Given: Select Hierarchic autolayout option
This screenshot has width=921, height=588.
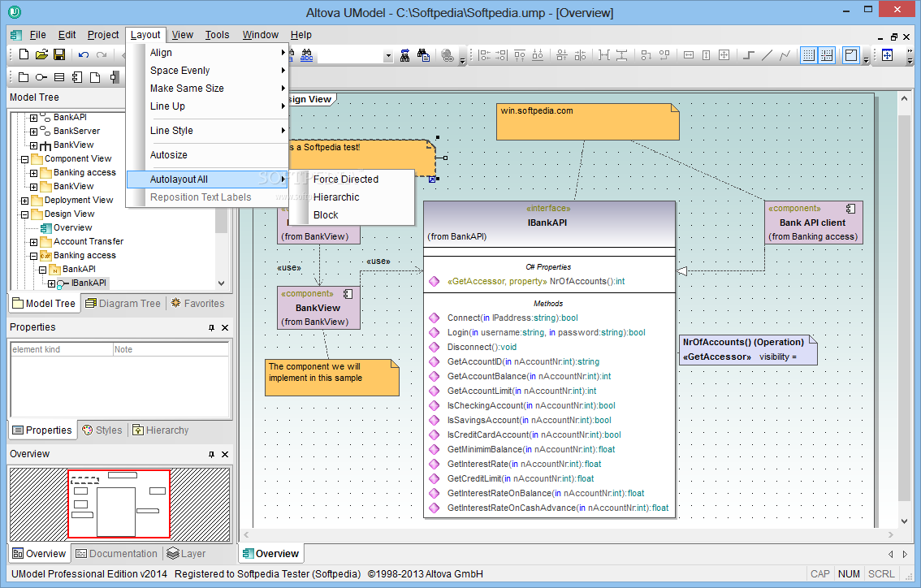Looking at the screenshot, I should coord(352,197).
